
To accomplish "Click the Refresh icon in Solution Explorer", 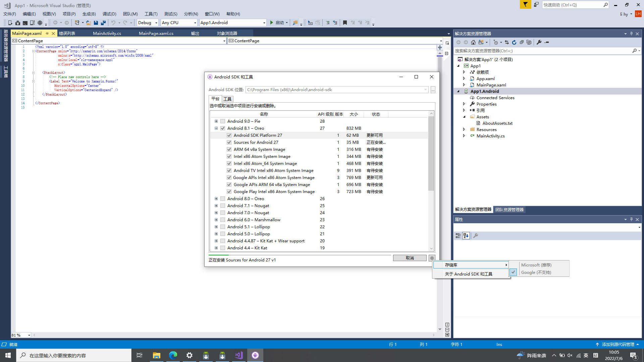I will coord(514,42).
